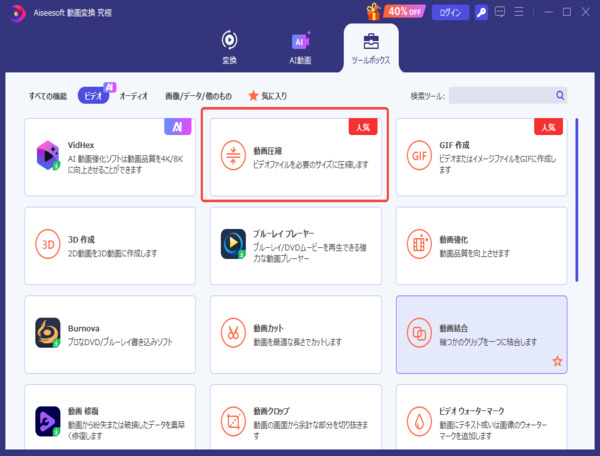
Task: Click the 動画カット scissors icon
Action: point(233,333)
